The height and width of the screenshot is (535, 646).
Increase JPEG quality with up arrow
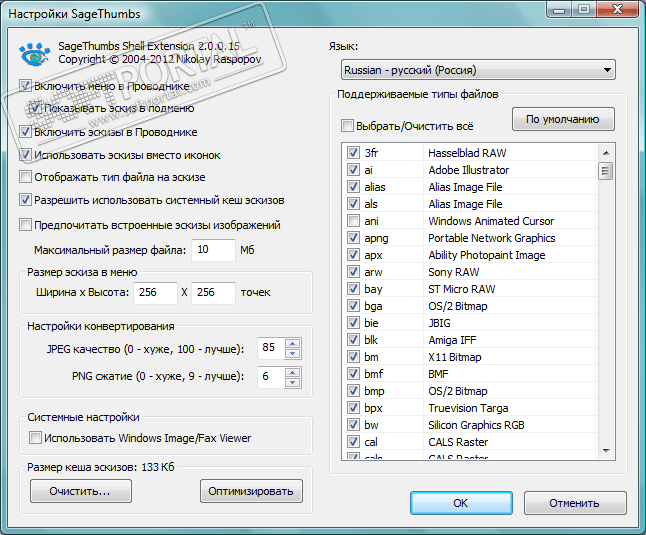coord(293,343)
